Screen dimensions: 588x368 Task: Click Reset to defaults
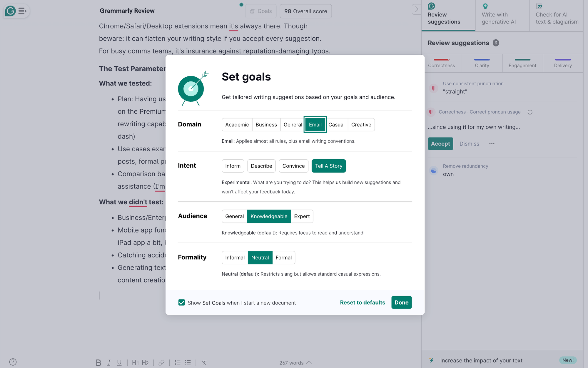(363, 302)
